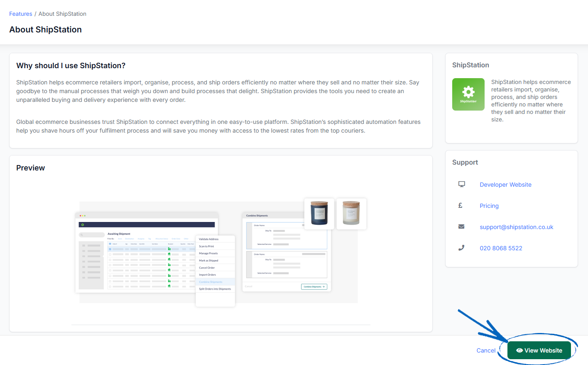The image size is (588, 365).
Task: Click the 'ShipStation' sidebar card heading
Action: (470, 65)
